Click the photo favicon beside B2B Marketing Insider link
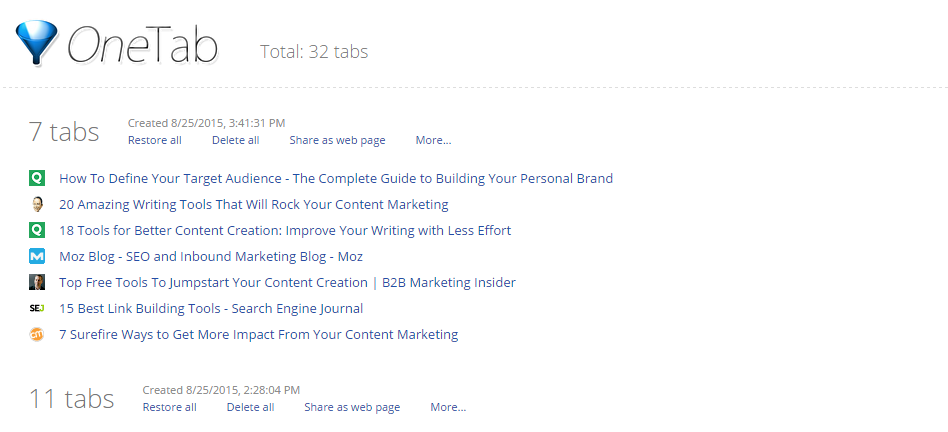 [x=37, y=282]
